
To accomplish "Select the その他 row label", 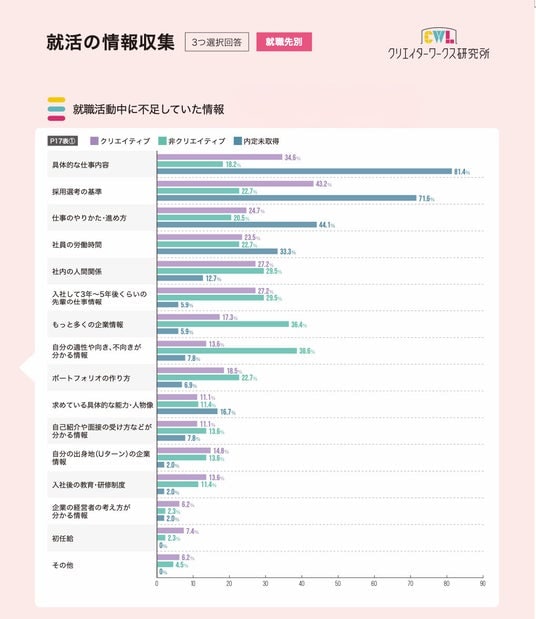I will point(62,565).
